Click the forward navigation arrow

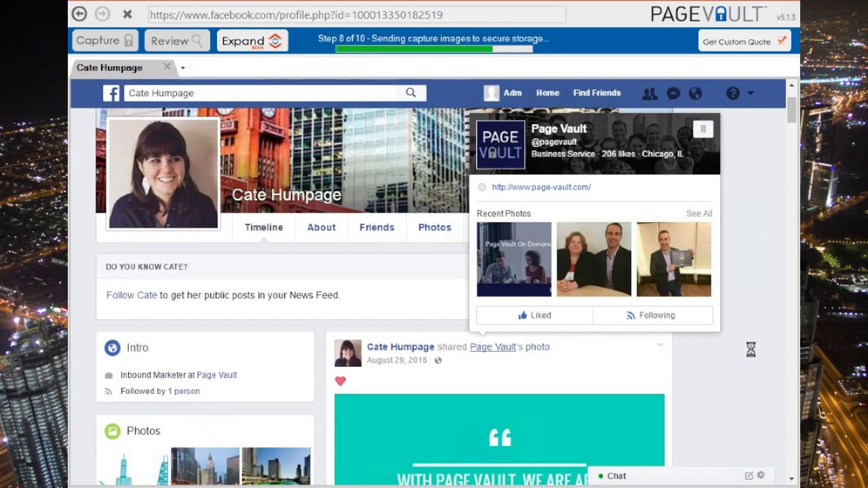102,14
